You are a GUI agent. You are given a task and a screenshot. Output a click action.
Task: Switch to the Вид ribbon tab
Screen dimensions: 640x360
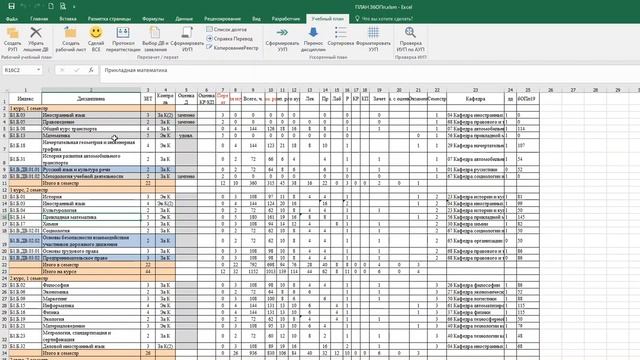coord(256,19)
